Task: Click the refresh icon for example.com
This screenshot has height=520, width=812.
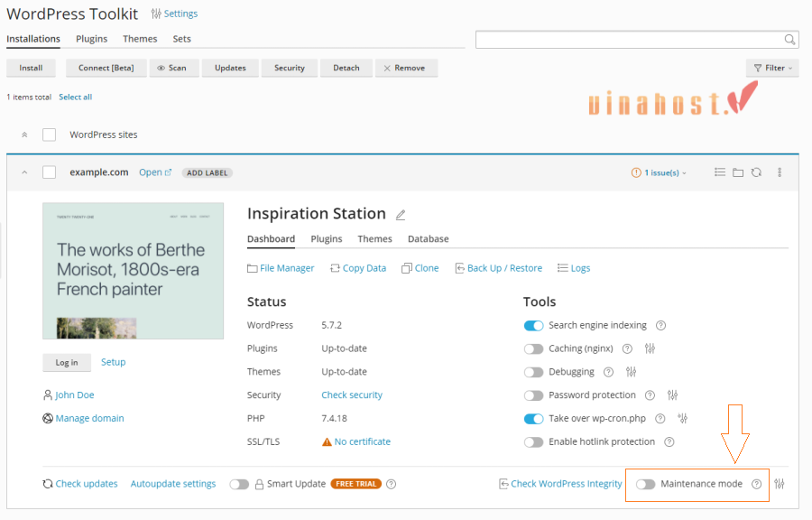Action: click(757, 172)
